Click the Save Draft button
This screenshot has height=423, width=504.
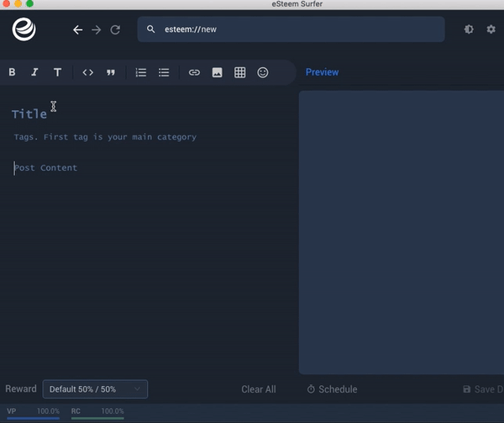483,389
